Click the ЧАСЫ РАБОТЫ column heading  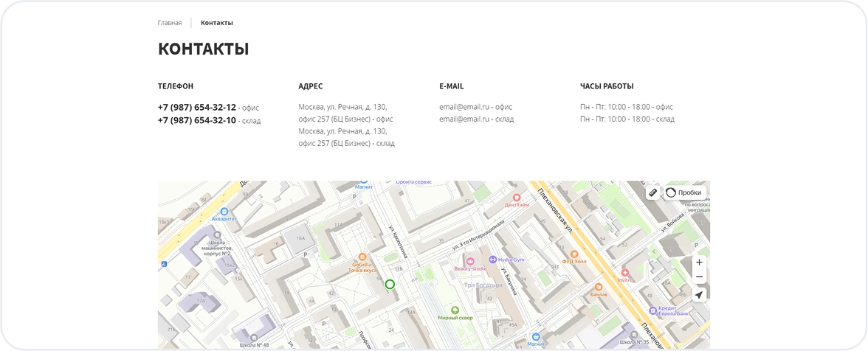coord(607,86)
